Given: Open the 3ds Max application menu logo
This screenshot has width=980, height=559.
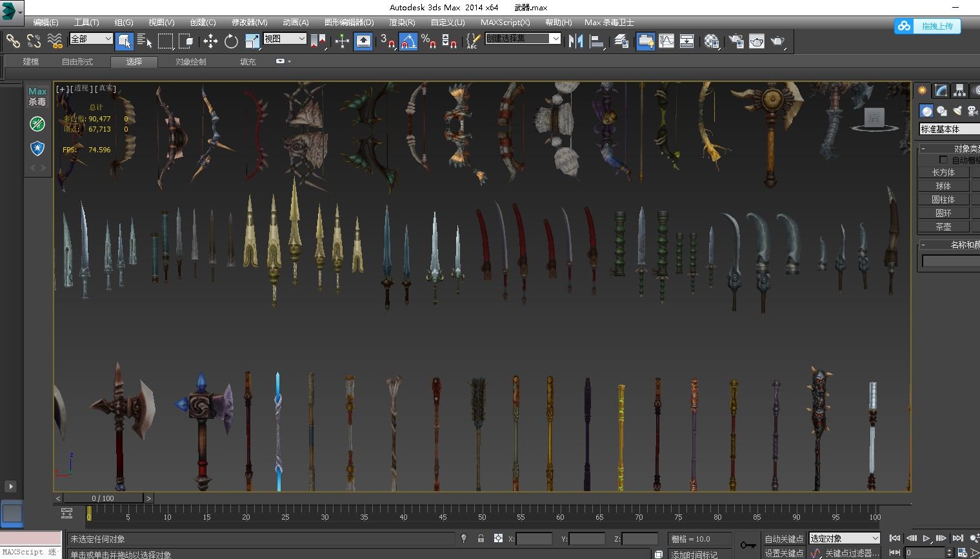Looking at the screenshot, I should tap(10, 11).
